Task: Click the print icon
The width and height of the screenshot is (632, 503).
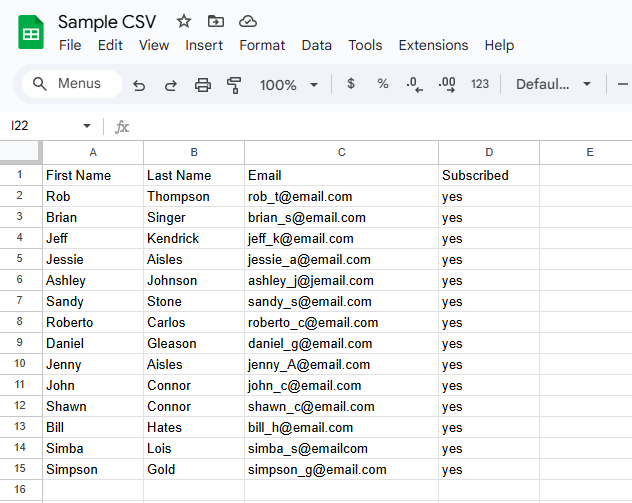Action: pyautogui.click(x=203, y=85)
